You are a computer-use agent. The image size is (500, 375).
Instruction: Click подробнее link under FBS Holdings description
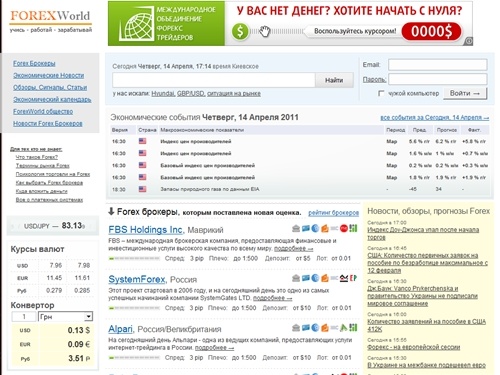(x=293, y=249)
